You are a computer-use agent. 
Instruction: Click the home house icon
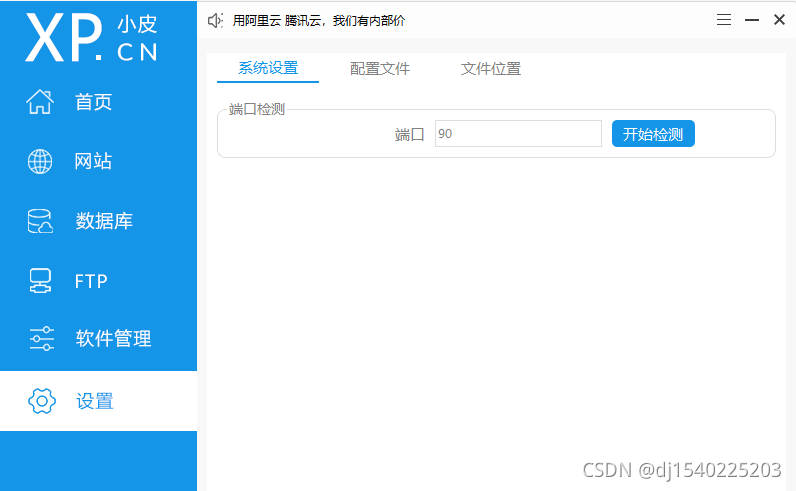40,102
